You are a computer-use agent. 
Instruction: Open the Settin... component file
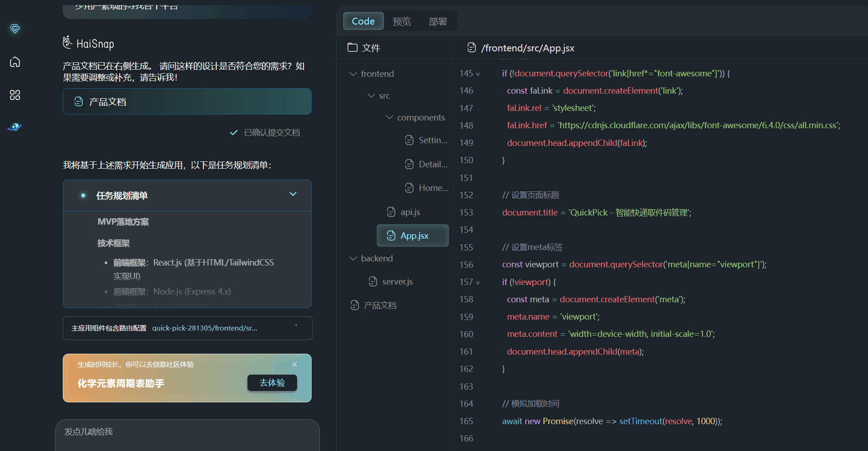[426, 140]
